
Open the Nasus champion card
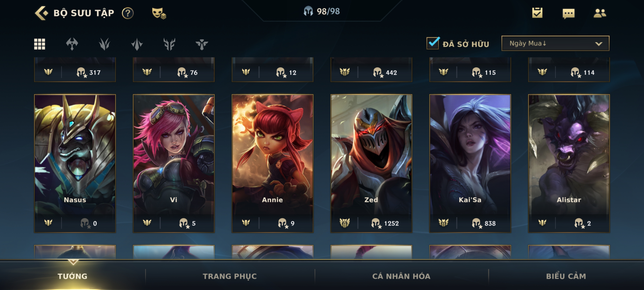75,163
